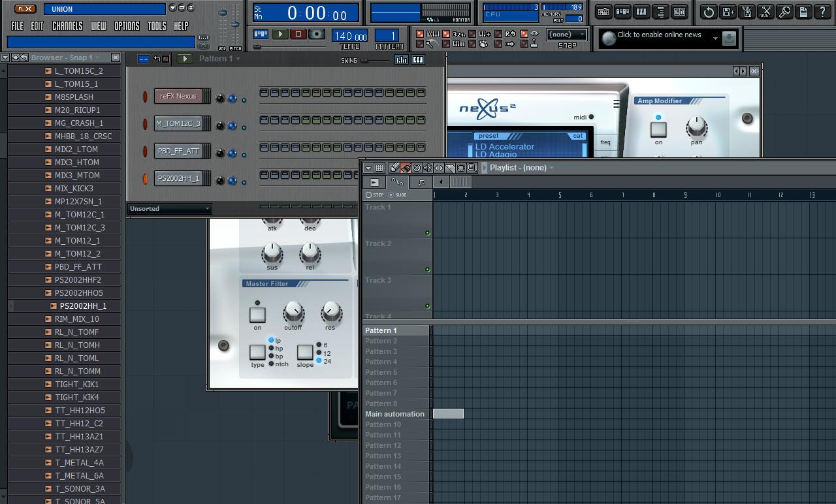The image size is (836, 504).
Task: Toggle mute LED for reFX Nexus channel
Action: coord(145,97)
